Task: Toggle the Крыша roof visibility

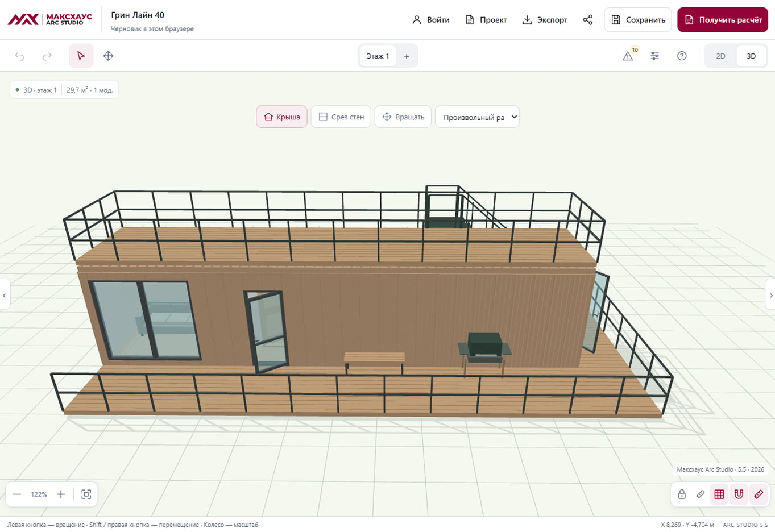Action: pyautogui.click(x=282, y=117)
